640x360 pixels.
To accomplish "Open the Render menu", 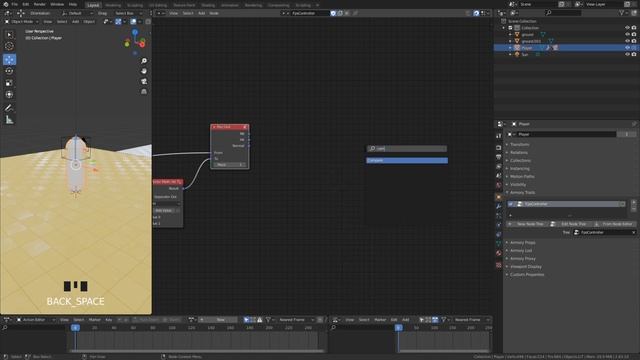I will tap(40, 4).
